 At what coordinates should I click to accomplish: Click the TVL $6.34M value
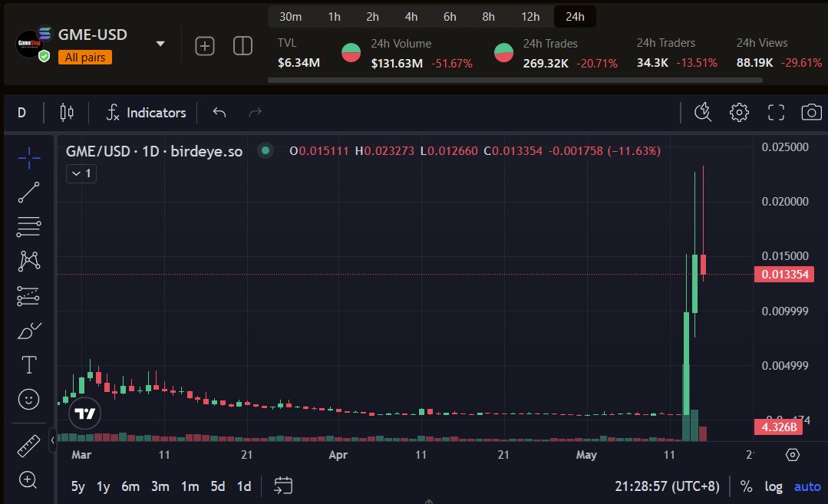(299, 63)
